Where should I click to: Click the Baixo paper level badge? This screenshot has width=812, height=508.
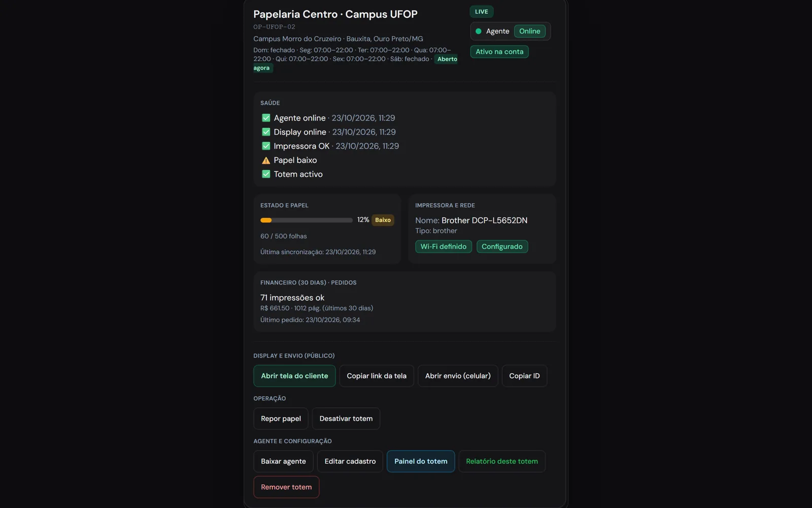click(383, 220)
